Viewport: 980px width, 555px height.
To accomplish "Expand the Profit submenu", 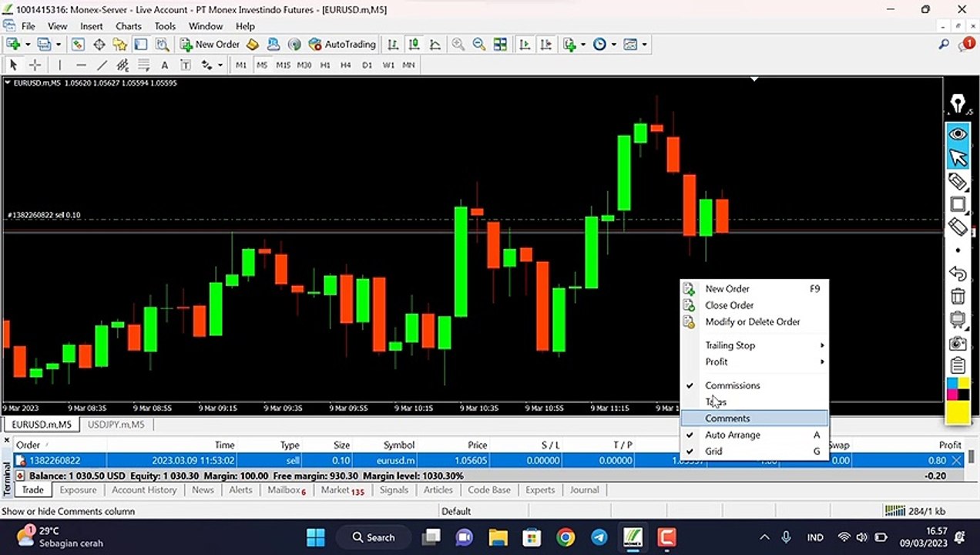I will tap(754, 362).
